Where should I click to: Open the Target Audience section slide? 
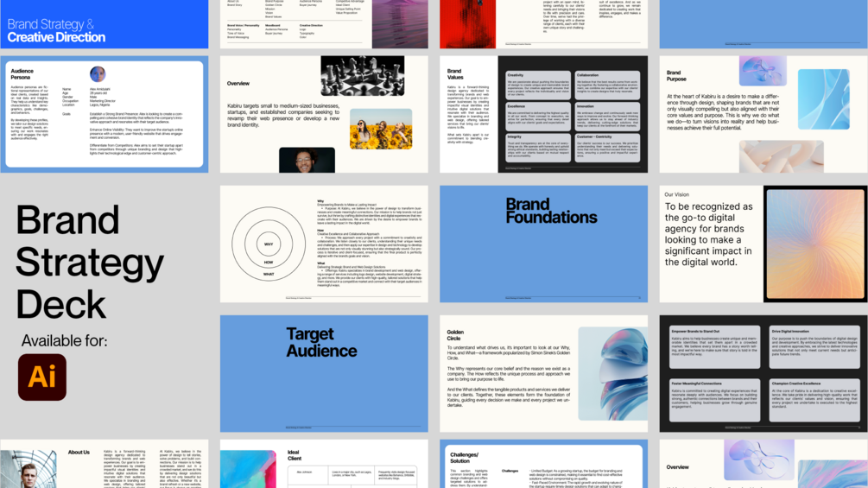pos(324,373)
